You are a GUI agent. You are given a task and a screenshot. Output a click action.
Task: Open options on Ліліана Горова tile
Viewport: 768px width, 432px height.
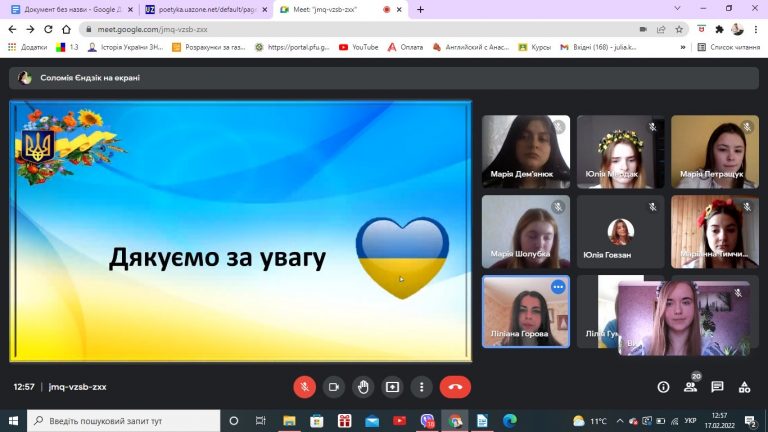point(558,287)
